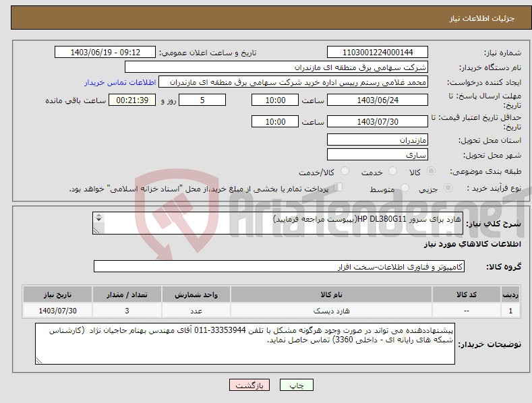The image size is (532, 403).
Task: Click the بازگشت (back) button
Action: tap(249, 385)
